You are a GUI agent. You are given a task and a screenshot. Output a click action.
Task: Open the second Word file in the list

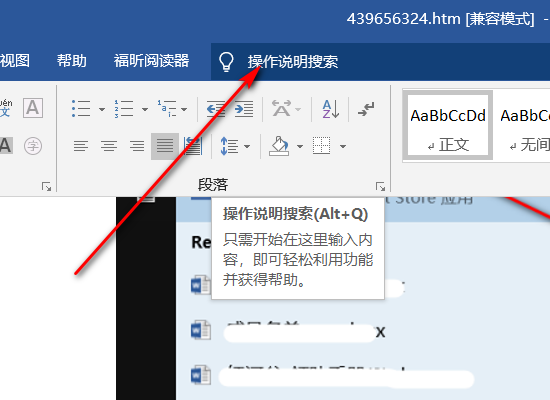click(x=288, y=332)
